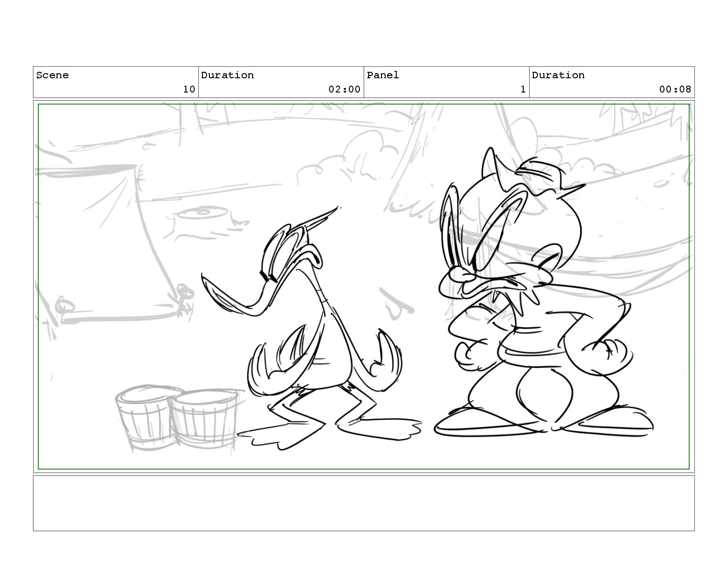
Task: Select the panel number value 1
Action: [x=523, y=89]
